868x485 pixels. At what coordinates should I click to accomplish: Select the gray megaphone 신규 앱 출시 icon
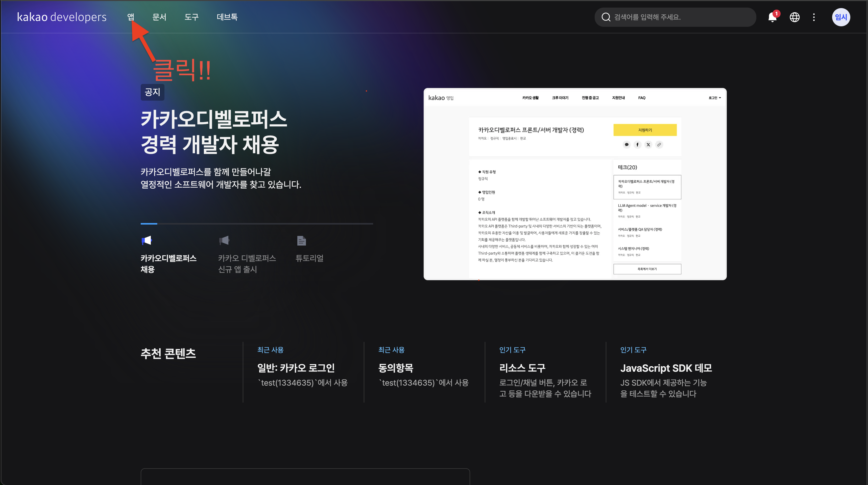click(x=224, y=240)
